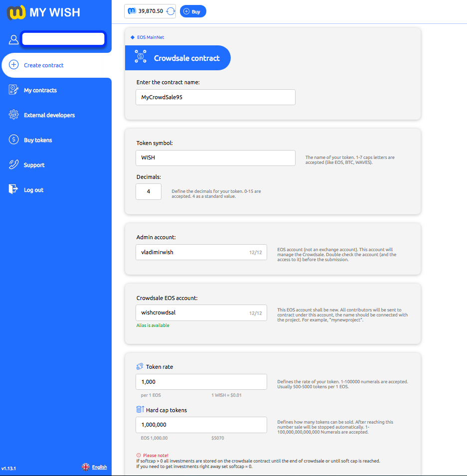Edit Crowdsale EOS account field wishcrowdsal

201,313
